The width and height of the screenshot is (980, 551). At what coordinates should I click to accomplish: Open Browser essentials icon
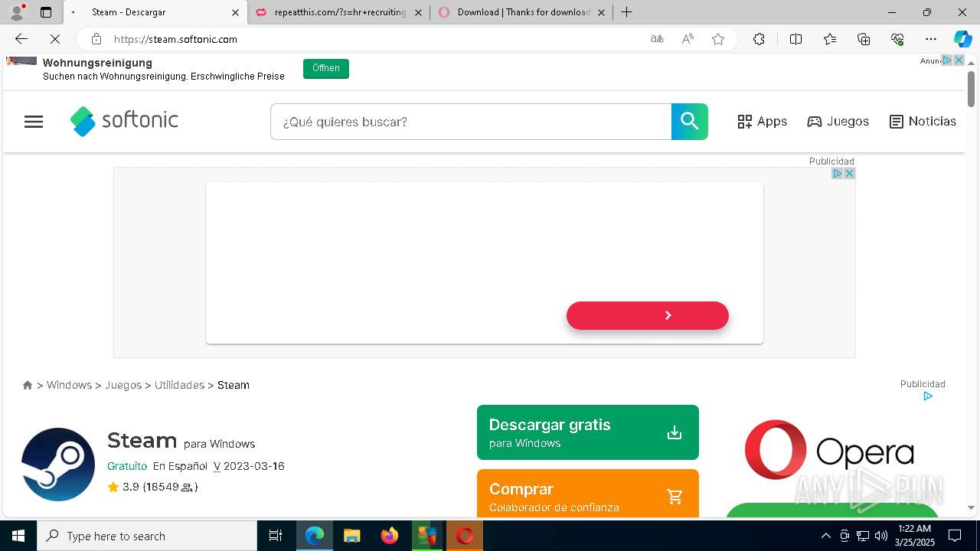(x=897, y=39)
